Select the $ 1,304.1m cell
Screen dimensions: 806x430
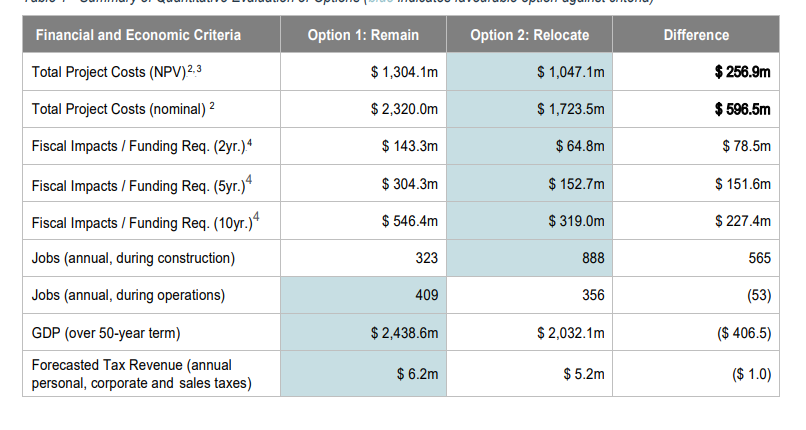pyautogui.click(x=404, y=73)
